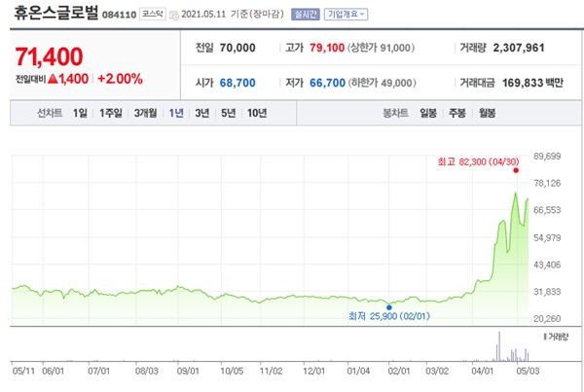Image resolution: width=584 pixels, height=392 pixels.
Task: Click the 하한가 49,000 text
Action: click(x=383, y=83)
